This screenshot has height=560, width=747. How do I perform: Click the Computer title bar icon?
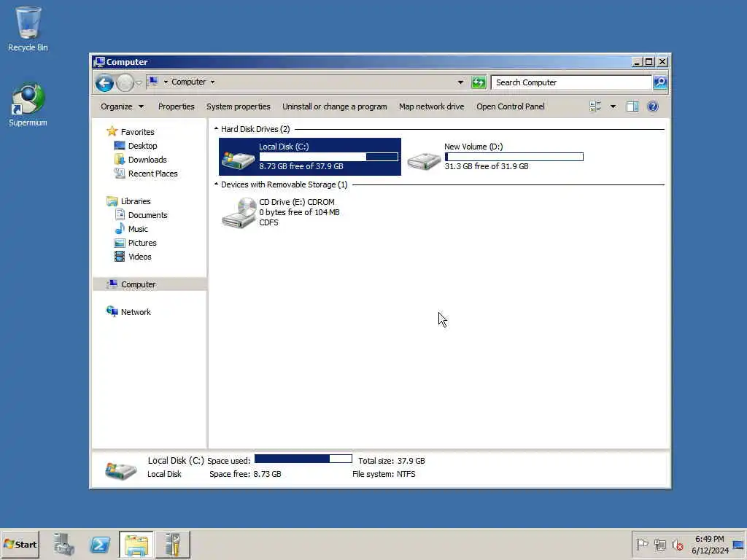99,62
